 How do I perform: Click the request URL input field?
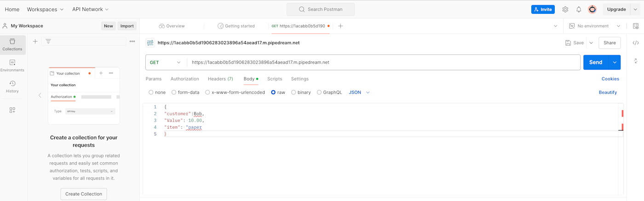tap(384, 62)
